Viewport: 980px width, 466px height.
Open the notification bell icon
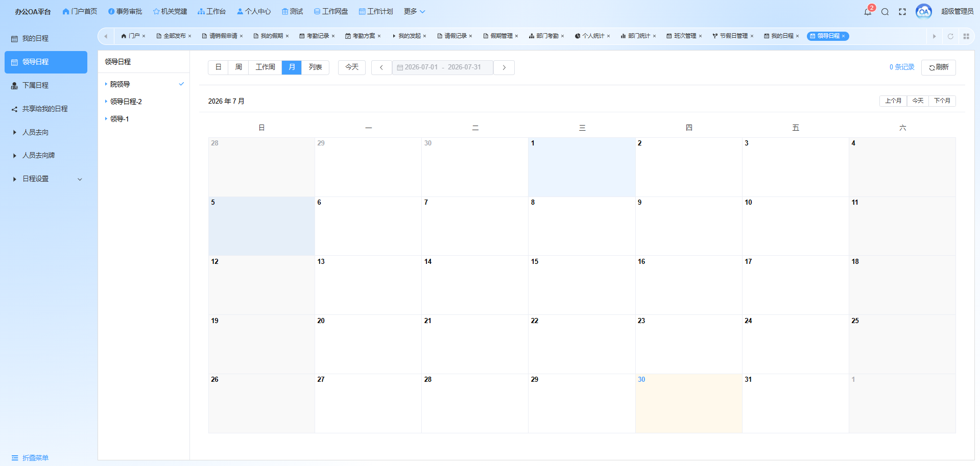(x=867, y=12)
